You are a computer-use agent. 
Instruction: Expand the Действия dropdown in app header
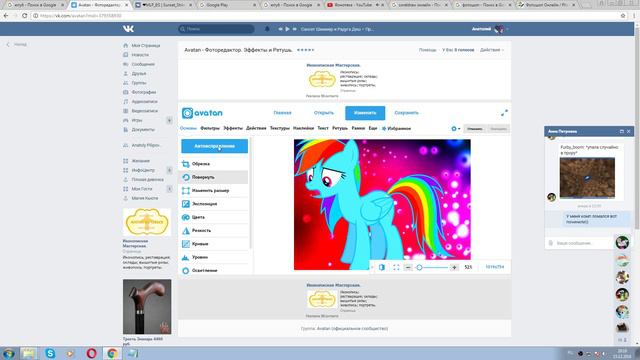pyautogui.click(x=492, y=50)
